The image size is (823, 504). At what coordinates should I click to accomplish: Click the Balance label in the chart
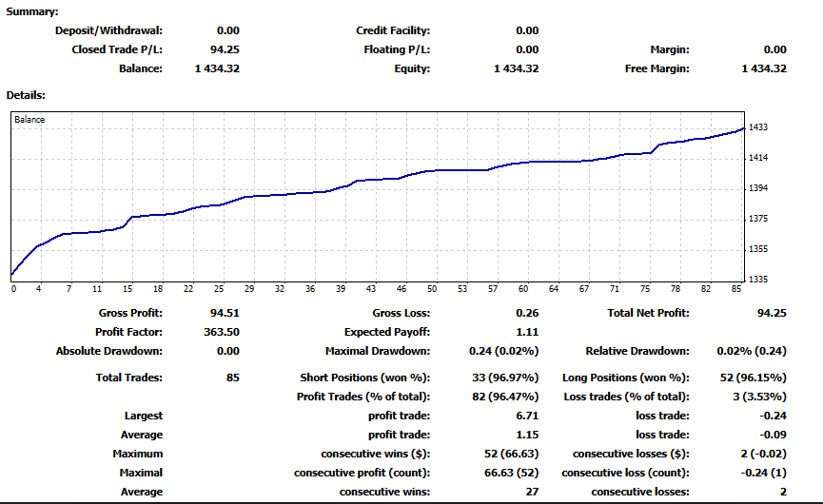29,120
